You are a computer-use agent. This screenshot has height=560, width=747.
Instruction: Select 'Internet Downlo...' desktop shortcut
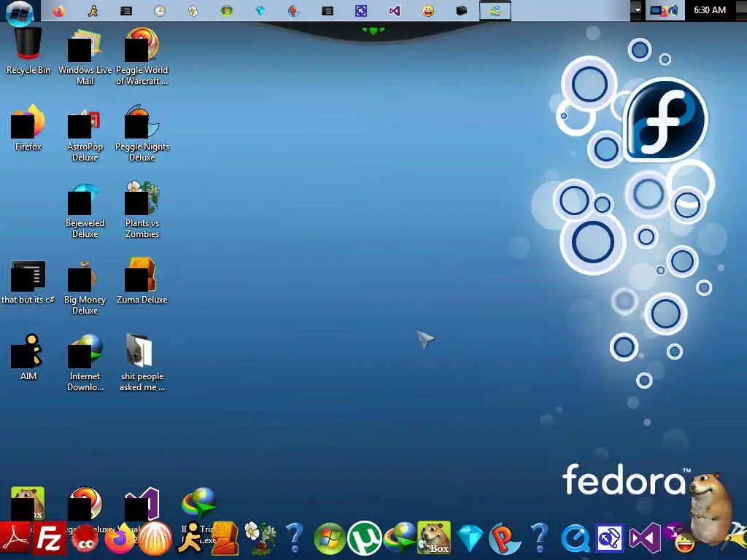[x=85, y=363]
